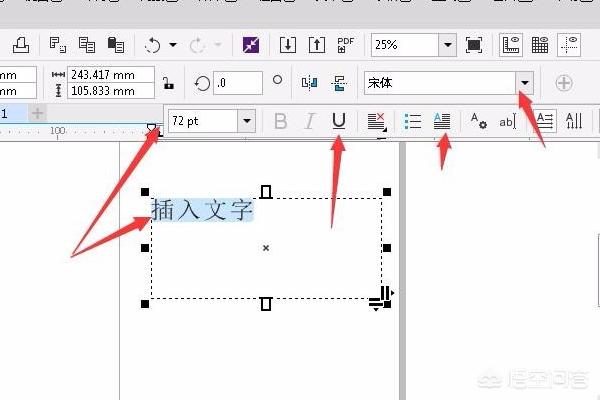
Task: Toggle the bullet list button
Action: point(412,121)
